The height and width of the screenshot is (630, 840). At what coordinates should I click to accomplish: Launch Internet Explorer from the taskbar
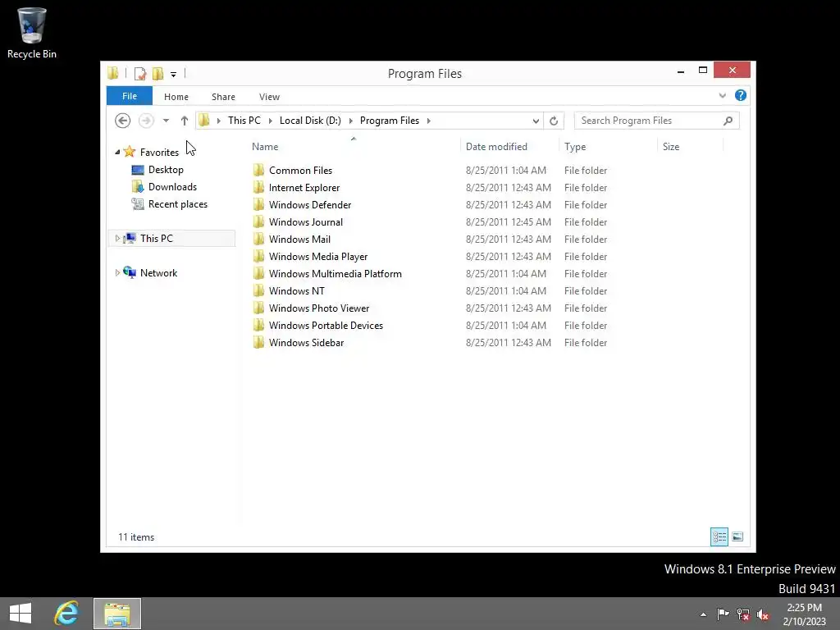(66, 614)
